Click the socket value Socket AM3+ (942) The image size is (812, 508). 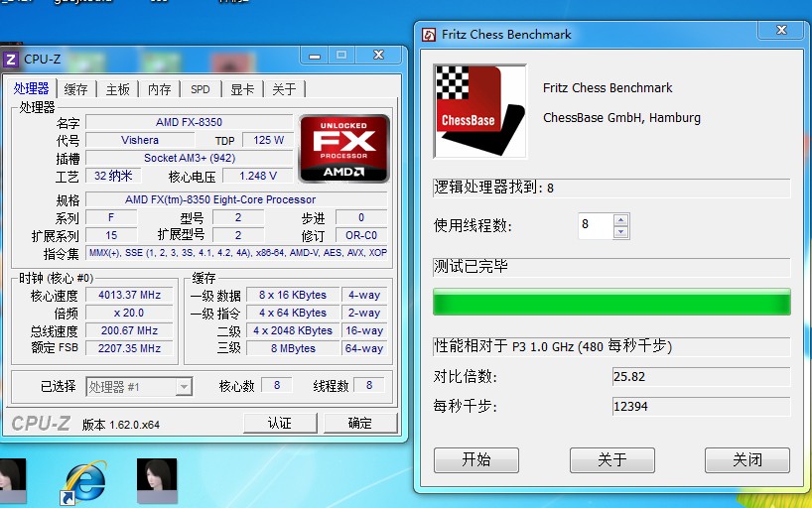pos(189,158)
